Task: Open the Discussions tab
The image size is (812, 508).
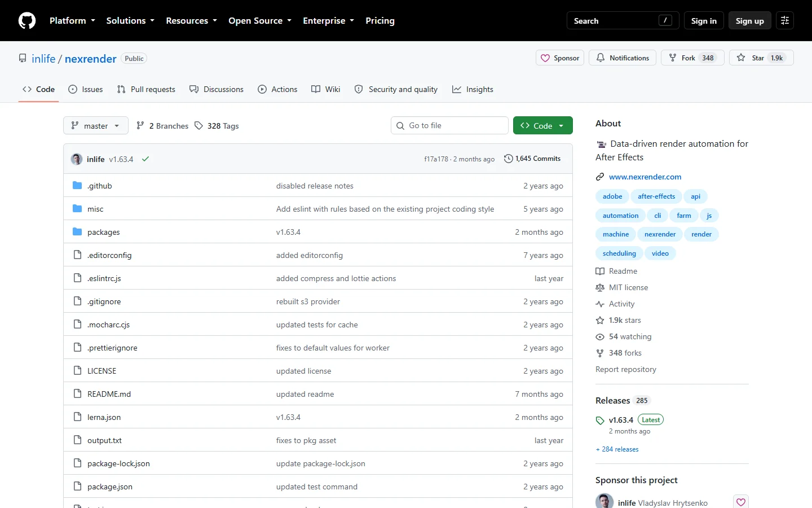Action: 217,90
